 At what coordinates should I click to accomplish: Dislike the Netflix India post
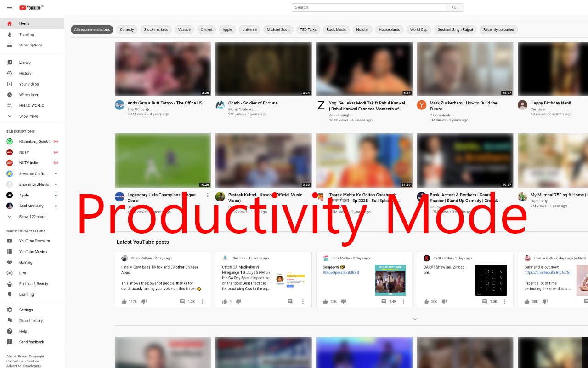[x=444, y=302]
